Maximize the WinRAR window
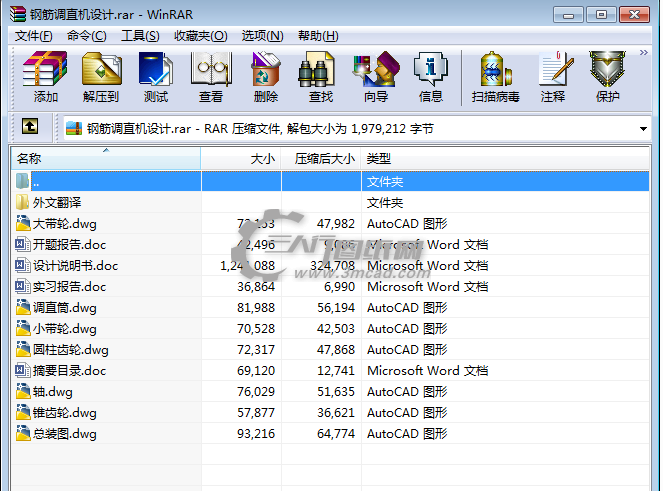 pos(601,15)
